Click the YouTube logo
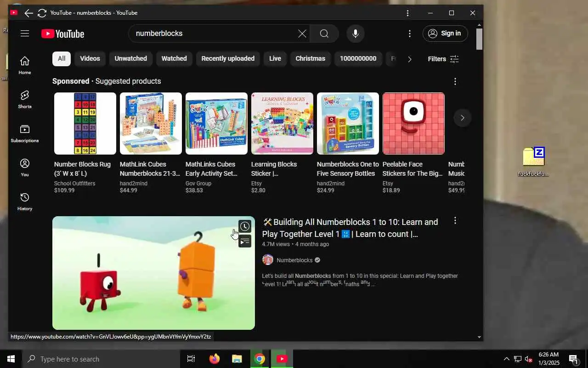This screenshot has height=368, width=588. click(62, 34)
